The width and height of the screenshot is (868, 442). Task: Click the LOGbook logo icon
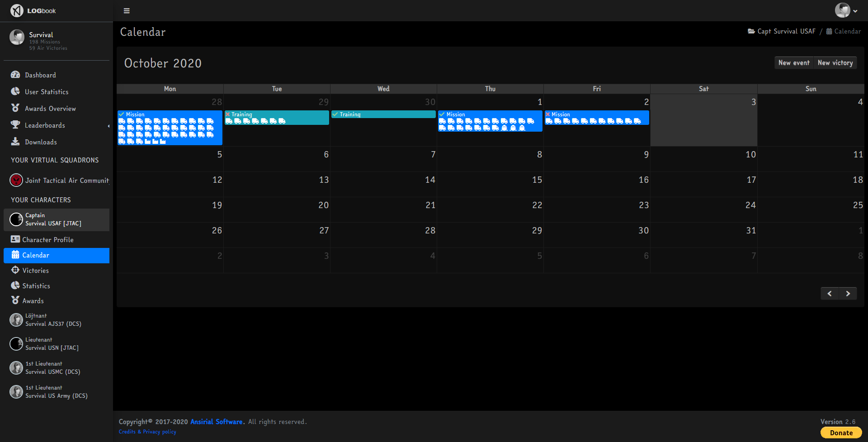coord(17,10)
